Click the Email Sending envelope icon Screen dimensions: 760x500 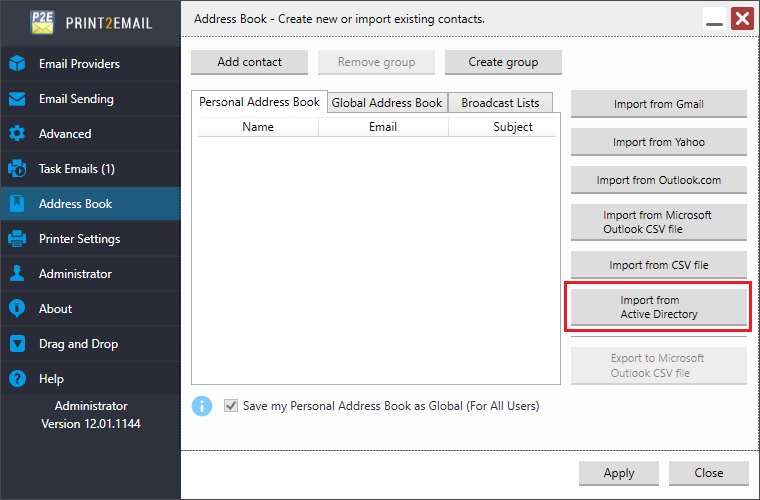point(17,99)
